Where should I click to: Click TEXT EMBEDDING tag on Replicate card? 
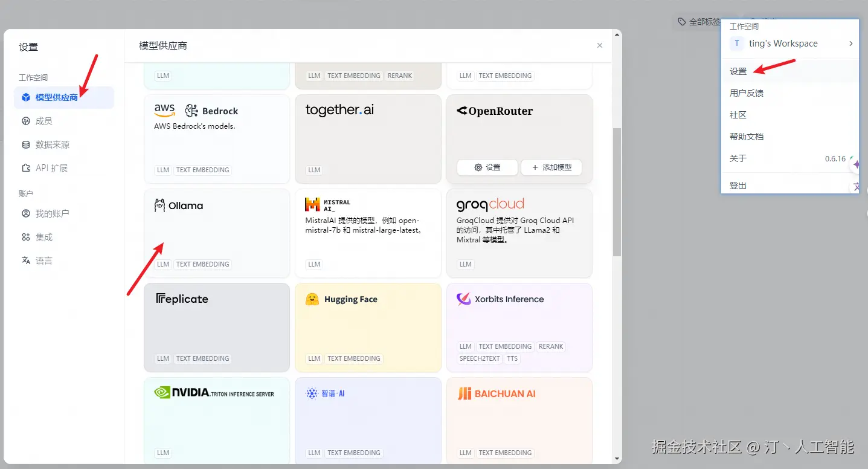click(202, 358)
